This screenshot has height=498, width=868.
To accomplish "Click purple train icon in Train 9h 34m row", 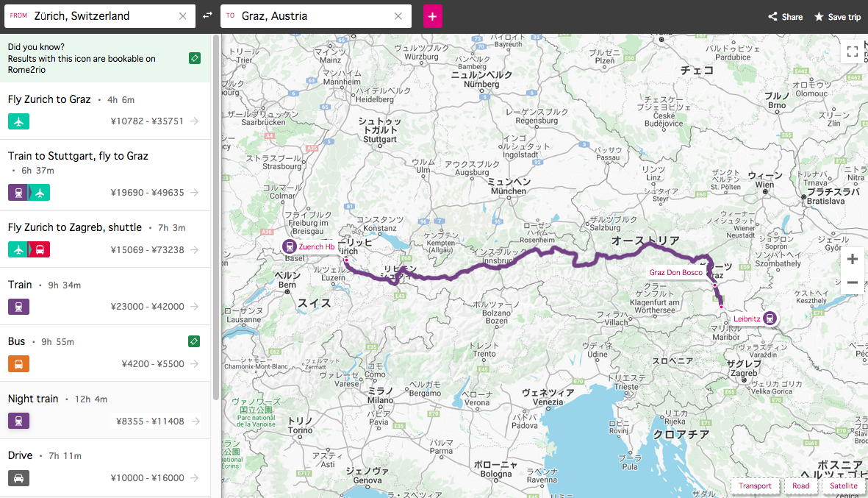I will (x=18, y=307).
